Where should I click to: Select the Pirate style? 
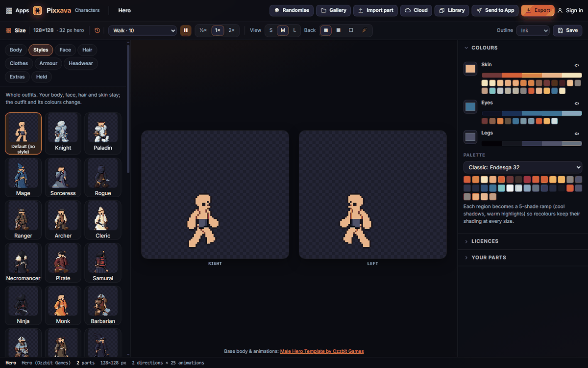(63, 263)
